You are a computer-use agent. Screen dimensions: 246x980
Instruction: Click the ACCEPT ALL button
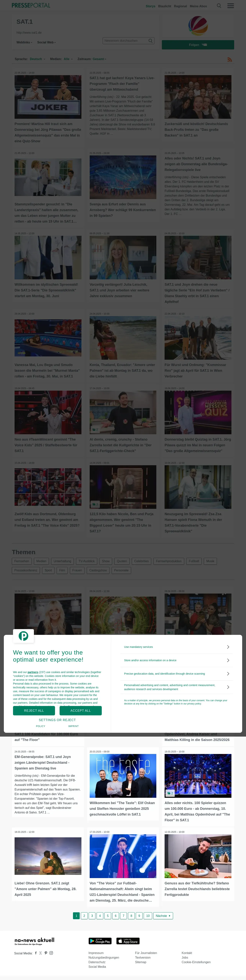click(x=80, y=710)
